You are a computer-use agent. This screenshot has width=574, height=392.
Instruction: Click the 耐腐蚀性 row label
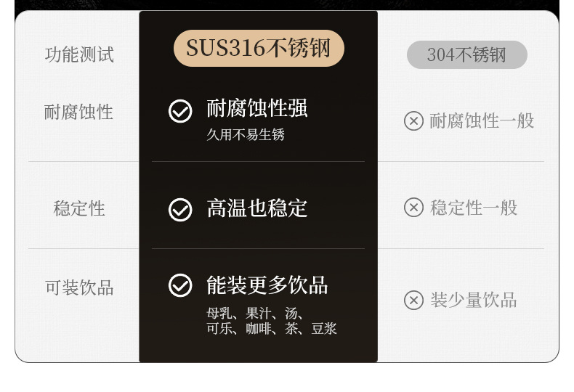[78, 112]
